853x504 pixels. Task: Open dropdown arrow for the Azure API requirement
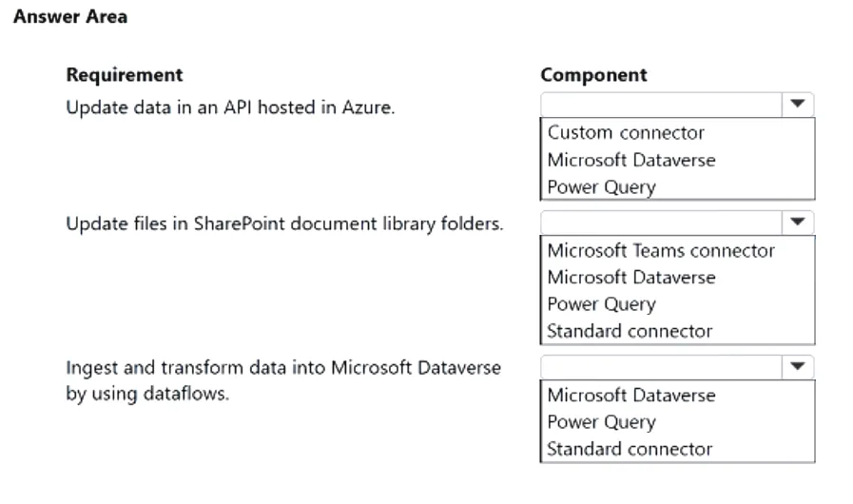(797, 104)
